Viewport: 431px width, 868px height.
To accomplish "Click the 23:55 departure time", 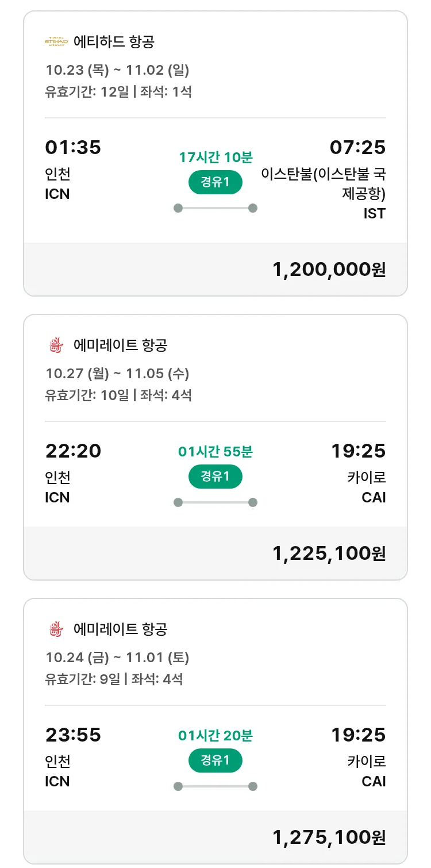I will [x=73, y=735].
